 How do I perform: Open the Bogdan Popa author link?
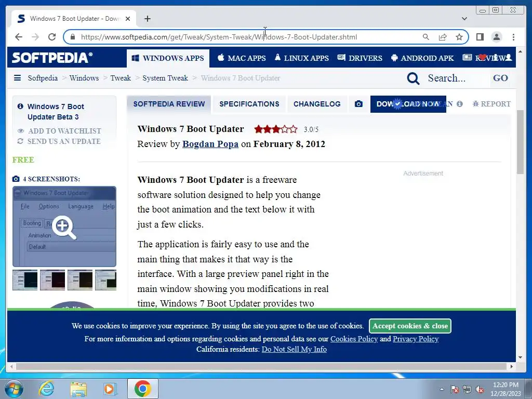pyautogui.click(x=210, y=144)
